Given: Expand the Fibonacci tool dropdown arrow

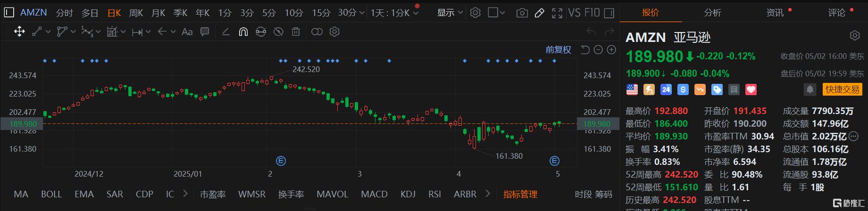Looking at the screenshot, I should point(123,32).
